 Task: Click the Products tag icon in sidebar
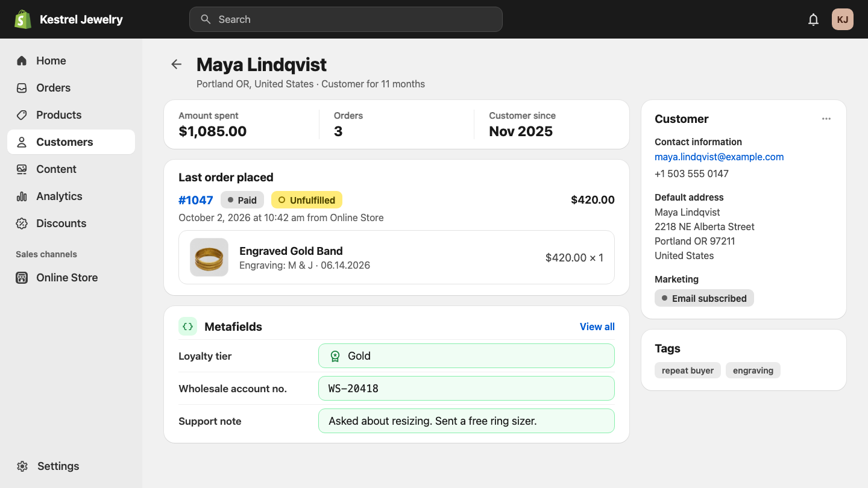pyautogui.click(x=22, y=115)
